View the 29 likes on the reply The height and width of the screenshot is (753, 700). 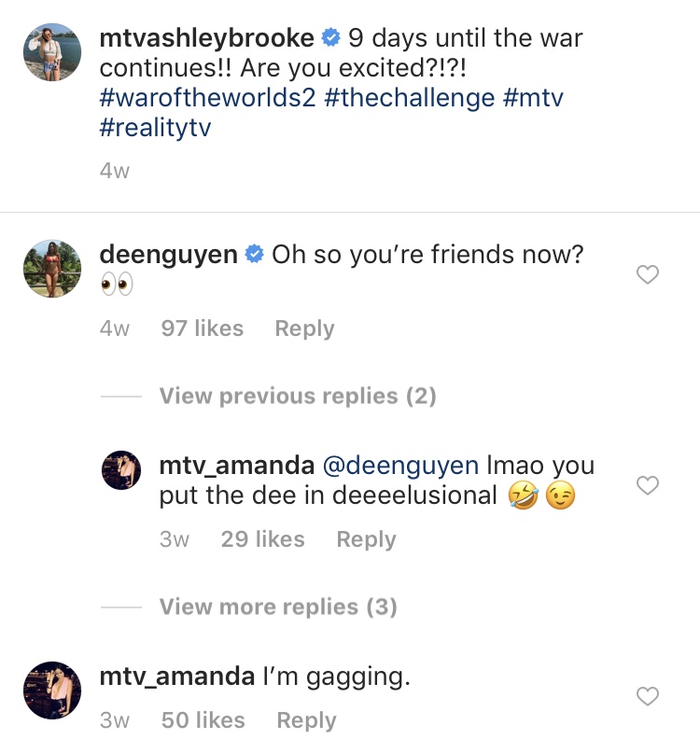pyautogui.click(x=263, y=538)
